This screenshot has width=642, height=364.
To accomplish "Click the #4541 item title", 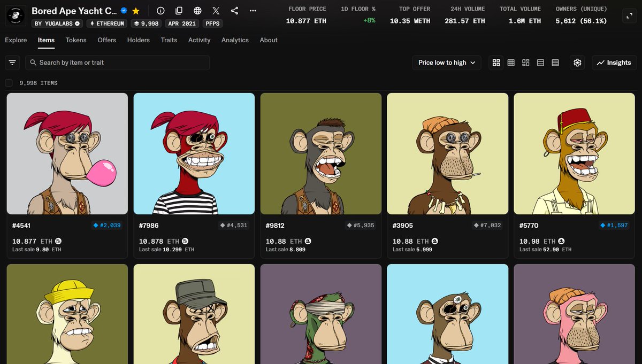I will 21,226.
